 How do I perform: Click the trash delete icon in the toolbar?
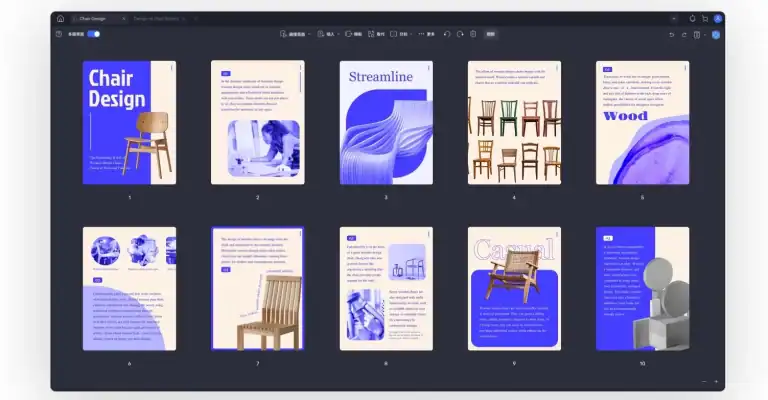pyautogui.click(x=472, y=34)
